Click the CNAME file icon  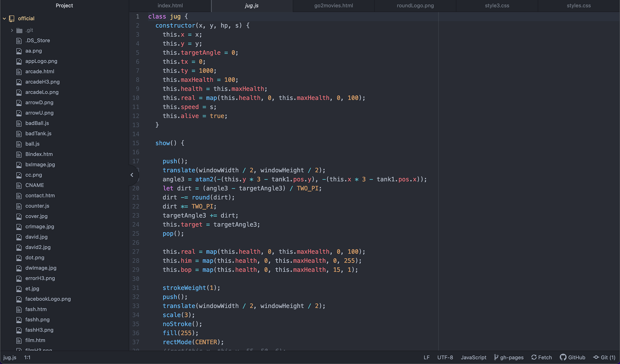coord(19,185)
